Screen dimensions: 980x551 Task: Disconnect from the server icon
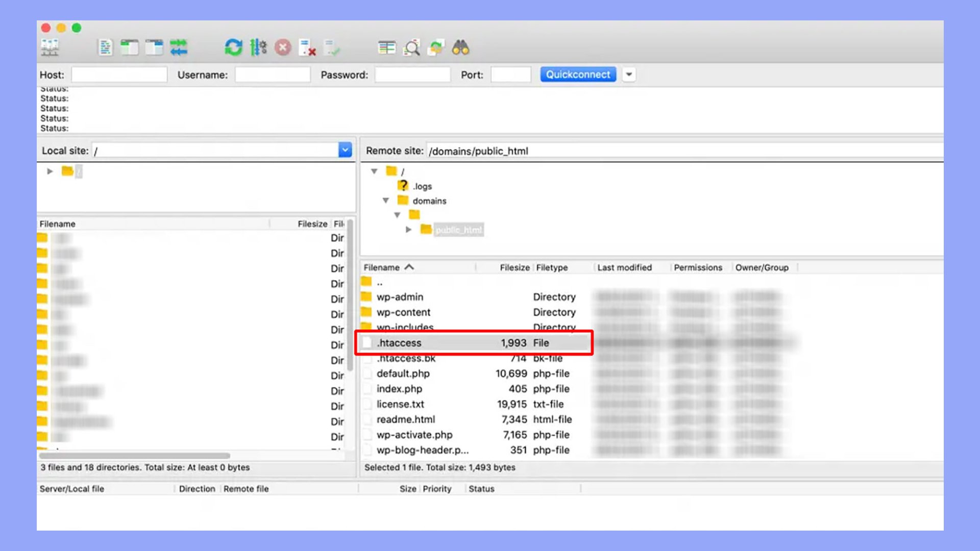click(x=307, y=48)
